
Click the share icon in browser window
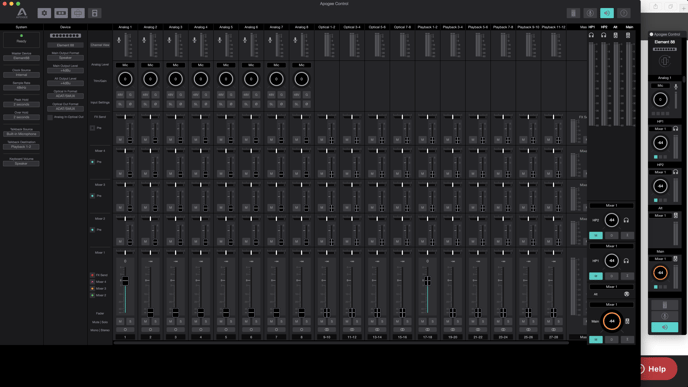[656, 7]
